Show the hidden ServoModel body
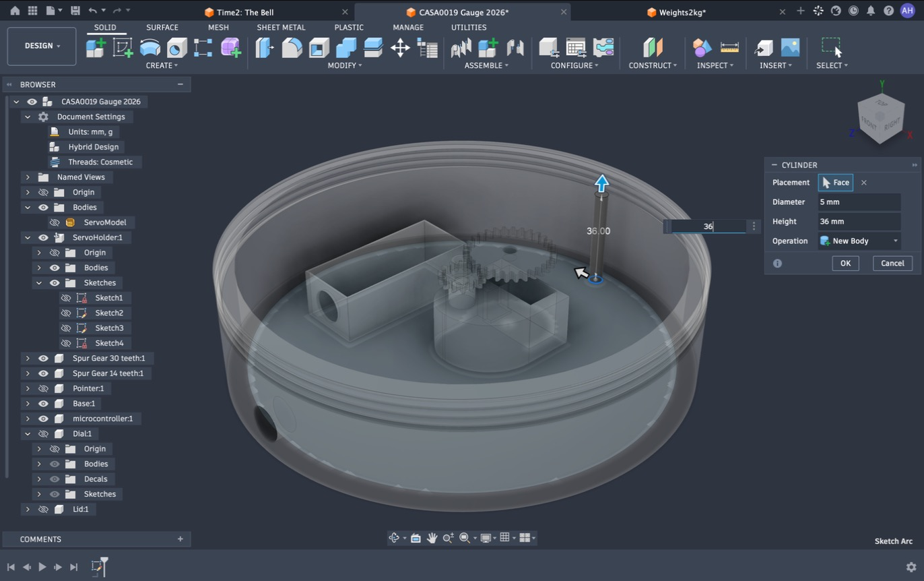924x581 pixels. click(55, 222)
